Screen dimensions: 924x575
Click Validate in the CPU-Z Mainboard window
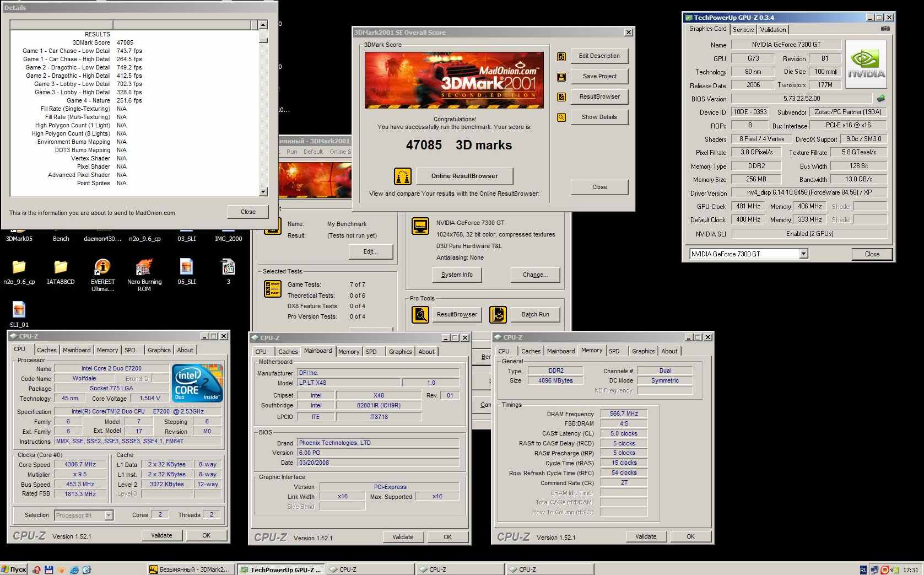click(403, 537)
